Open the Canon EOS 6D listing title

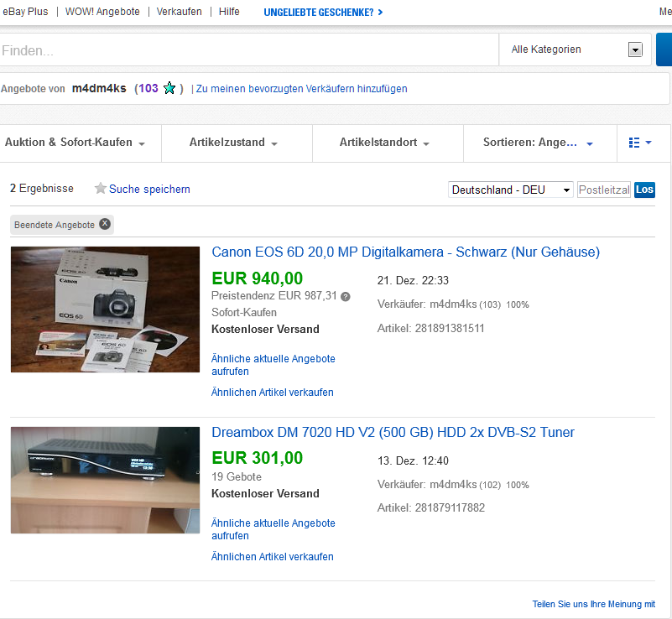(405, 252)
